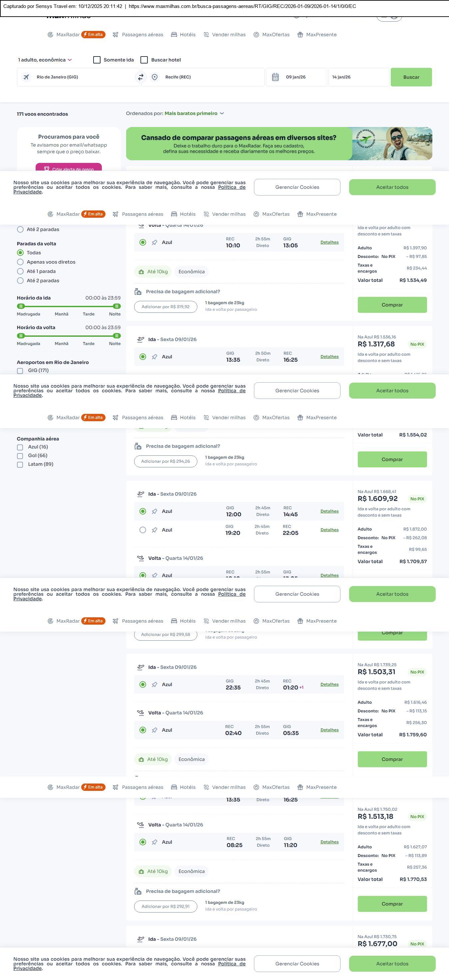Viewport: 449px width, 980px height.
Task: Click the location pin icon beside Recife
Action: pos(155,77)
